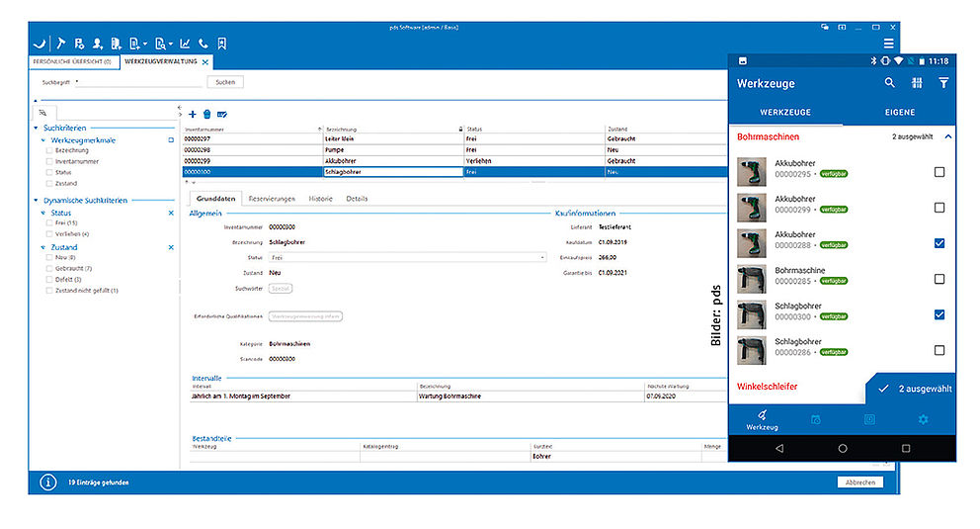Tap the filter funnel icon in mobile header
The height and width of the screenshot is (529, 980).
pyautogui.click(x=943, y=84)
